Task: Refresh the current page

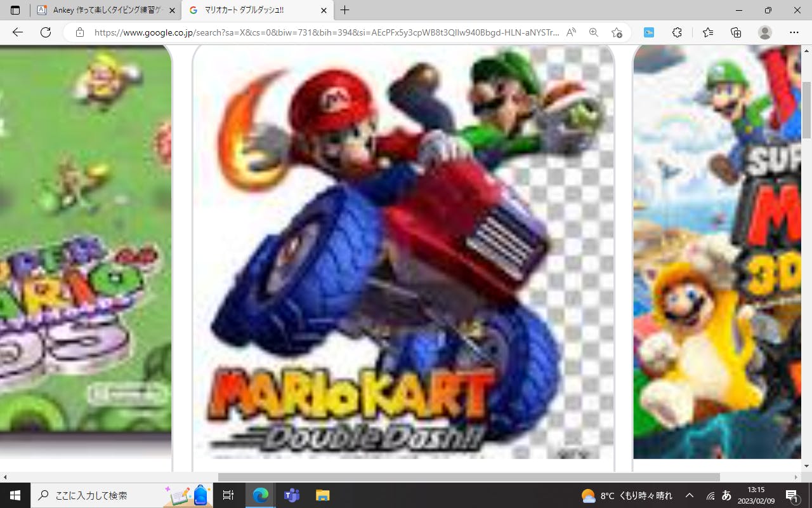Action: 45,32
